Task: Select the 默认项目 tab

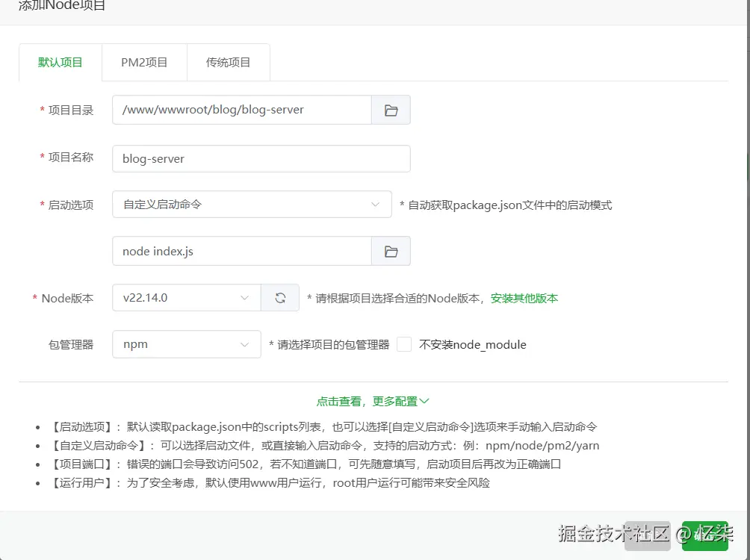Action: (x=61, y=62)
